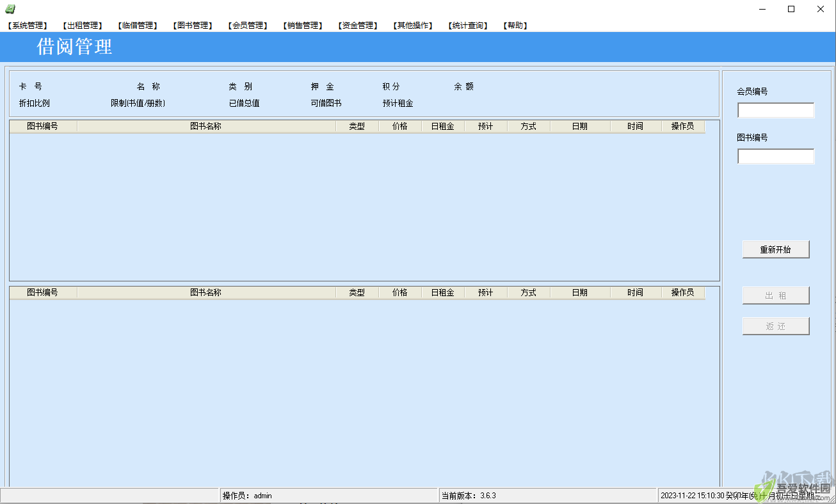The width and height of the screenshot is (836, 504).
Task: Click 图书编号 column header in lower table
Action: point(43,293)
